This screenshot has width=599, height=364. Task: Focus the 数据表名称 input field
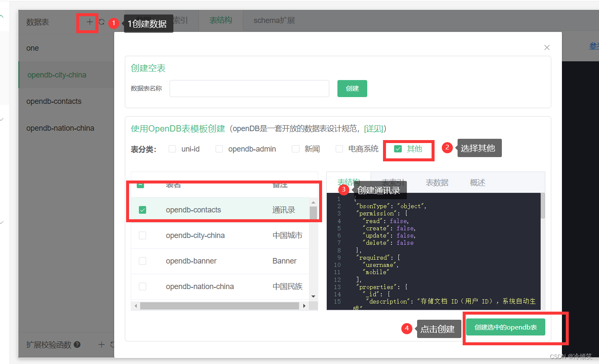(x=249, y=89)
